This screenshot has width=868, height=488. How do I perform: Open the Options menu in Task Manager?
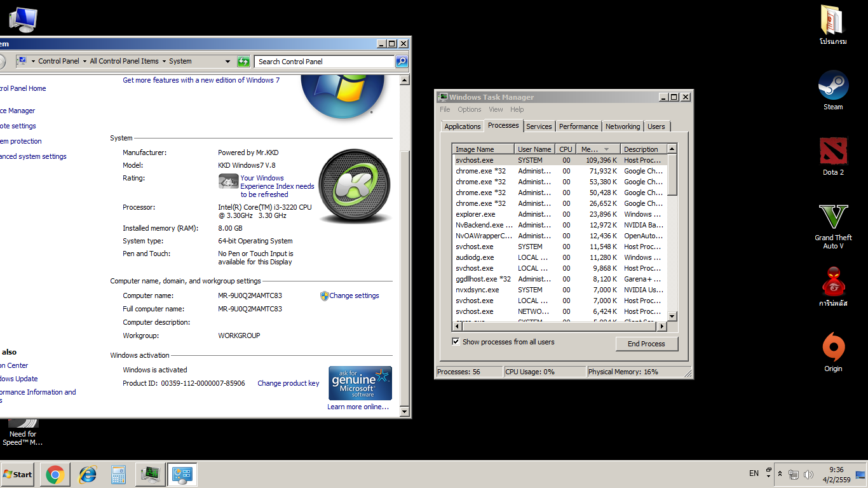pyautogui.click(x=469, y=109)
